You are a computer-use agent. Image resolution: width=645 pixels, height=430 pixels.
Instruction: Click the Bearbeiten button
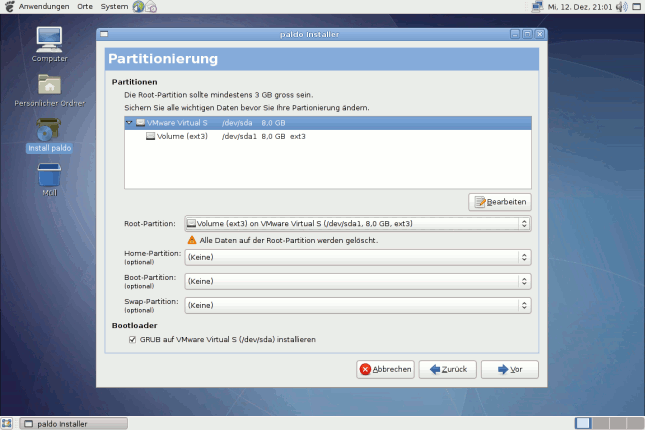[x=500, y=202]
